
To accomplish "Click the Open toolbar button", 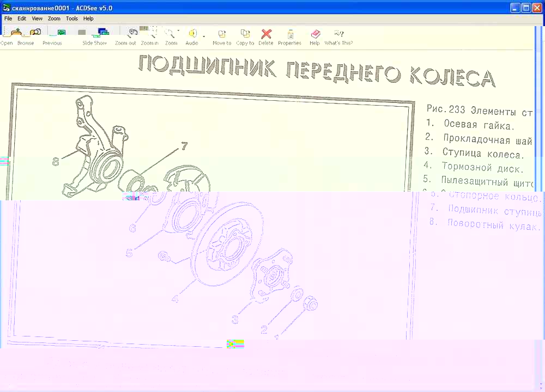I will [x=7, y=36].
